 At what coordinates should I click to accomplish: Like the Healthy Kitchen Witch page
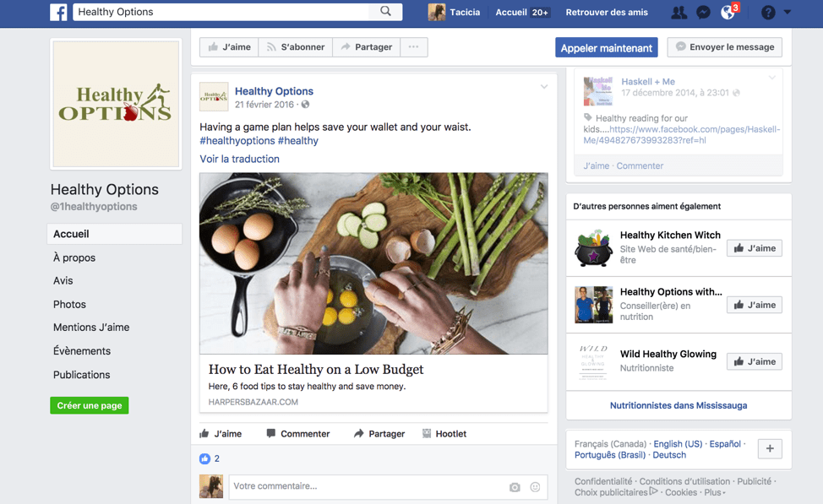(x=754, y=248)
